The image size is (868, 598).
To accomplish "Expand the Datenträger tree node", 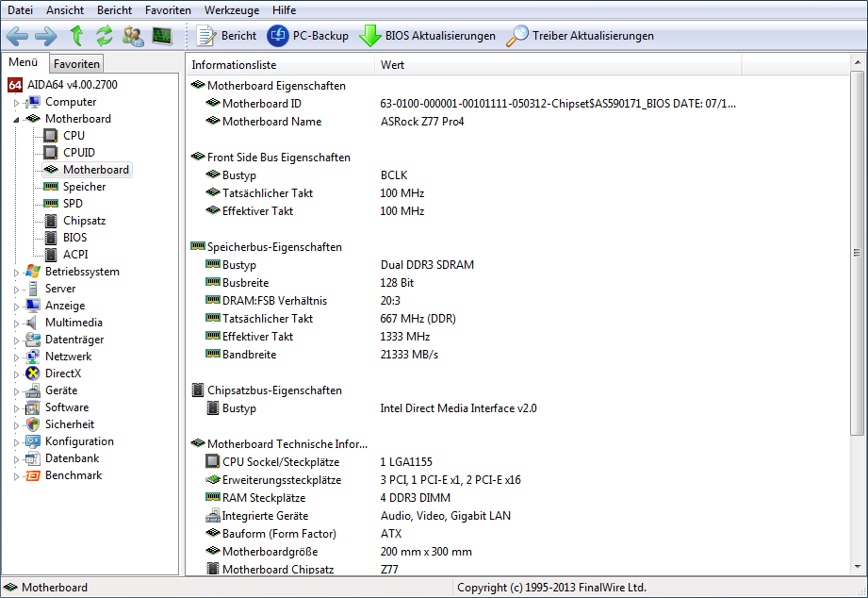I will click(x=16, y=341).
